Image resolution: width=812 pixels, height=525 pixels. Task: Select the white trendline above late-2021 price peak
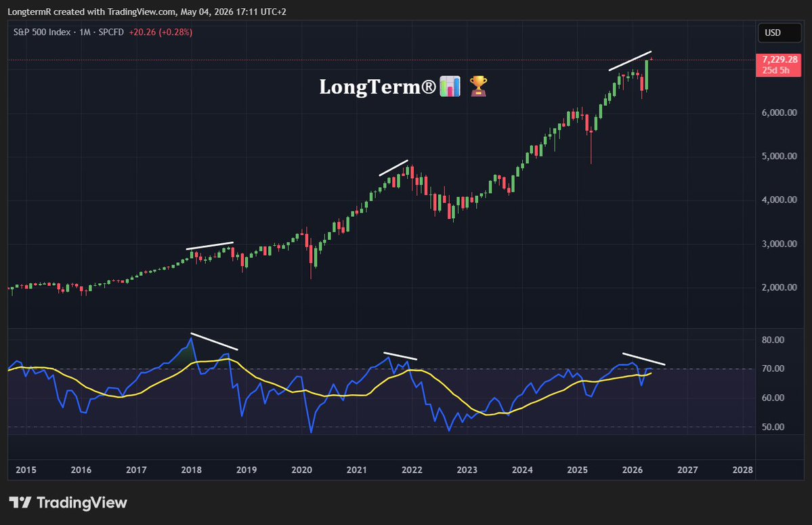pyautogui.click(x=393, y=168)
